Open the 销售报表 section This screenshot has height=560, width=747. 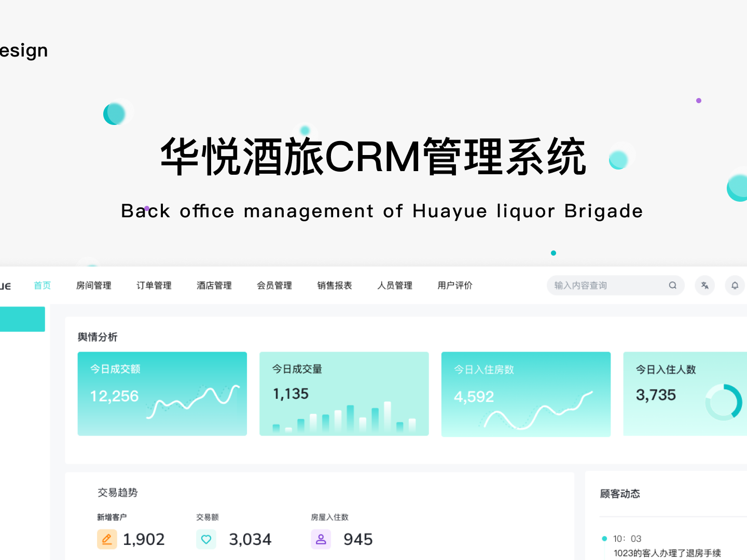click(x=334, y=285)
